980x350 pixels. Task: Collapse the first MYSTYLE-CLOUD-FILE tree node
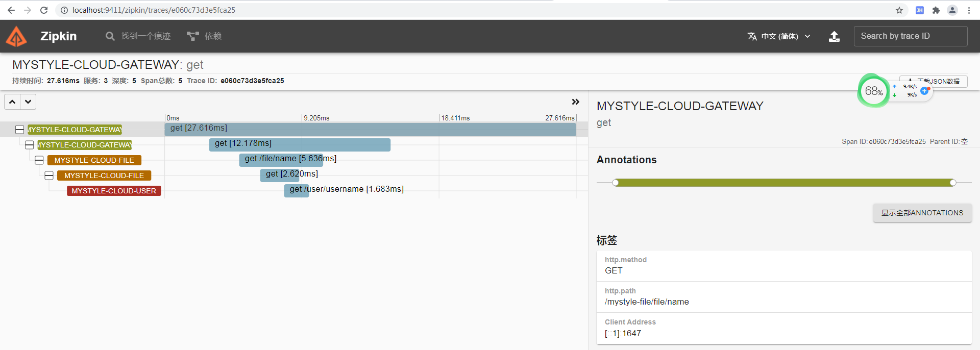(x=39, y=160)
